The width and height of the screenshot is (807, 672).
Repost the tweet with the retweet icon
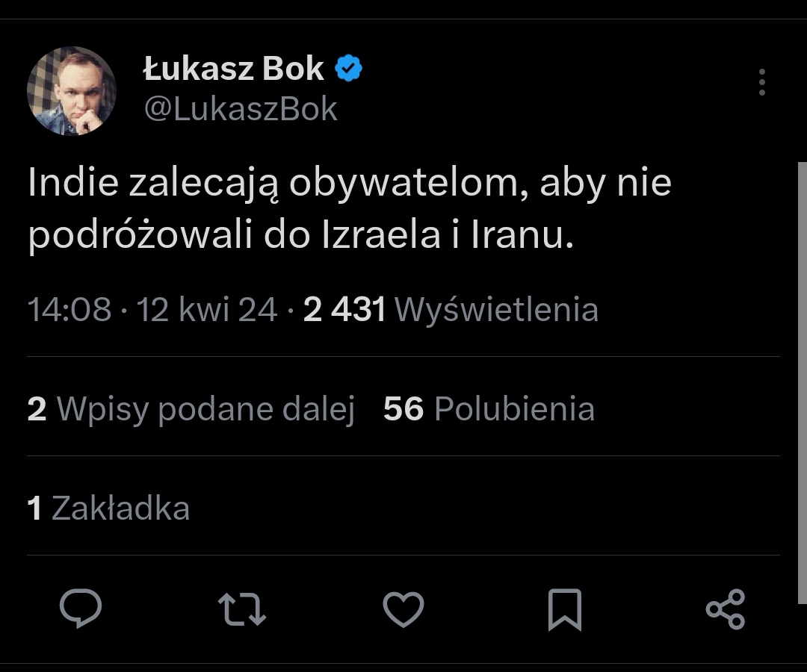(x=242, y=609)
